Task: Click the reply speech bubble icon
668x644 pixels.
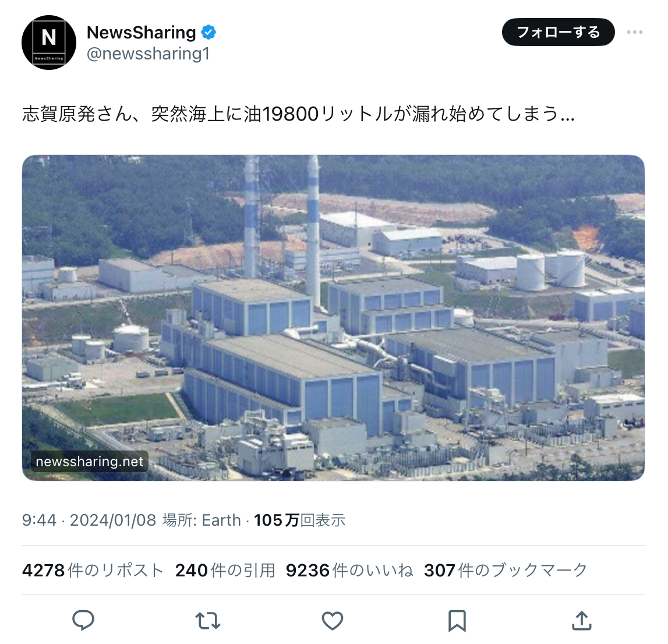Action: (83, 620)
